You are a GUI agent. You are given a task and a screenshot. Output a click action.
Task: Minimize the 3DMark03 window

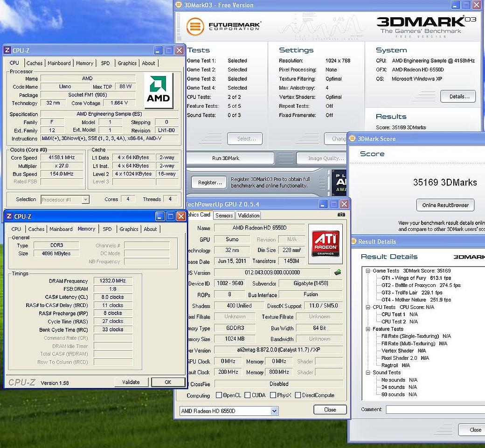point(455,5)
